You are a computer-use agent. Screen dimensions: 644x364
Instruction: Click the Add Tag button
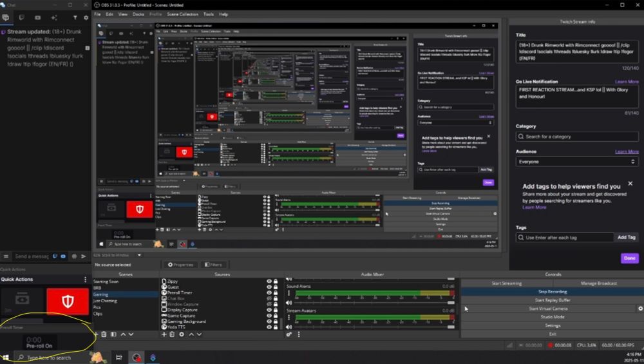(x=627, y=238)
